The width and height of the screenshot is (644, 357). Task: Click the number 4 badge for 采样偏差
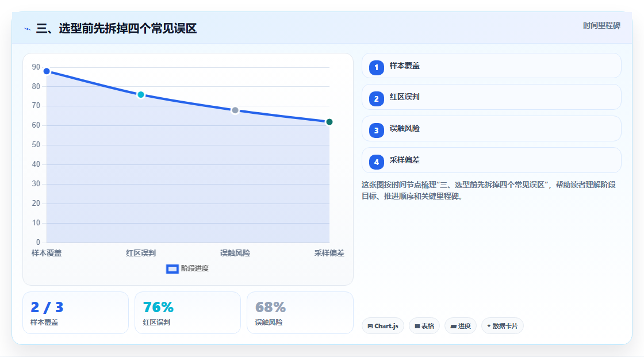click(376, 162)
